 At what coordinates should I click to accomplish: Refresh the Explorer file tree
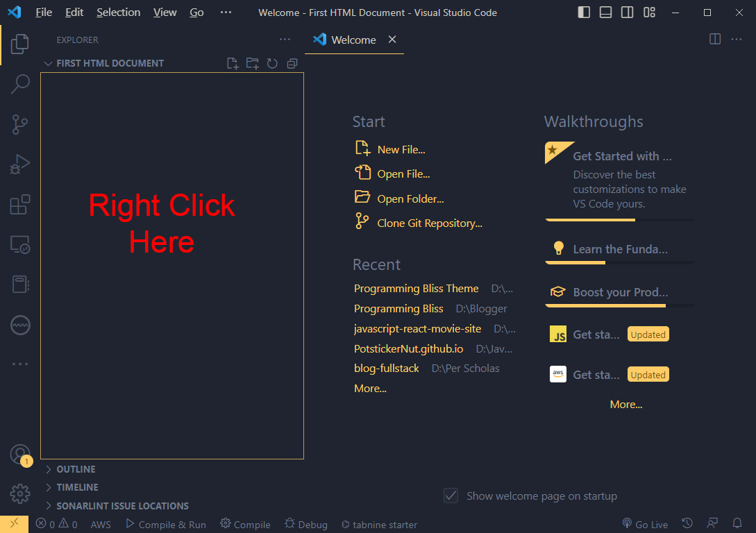(272, 64)
